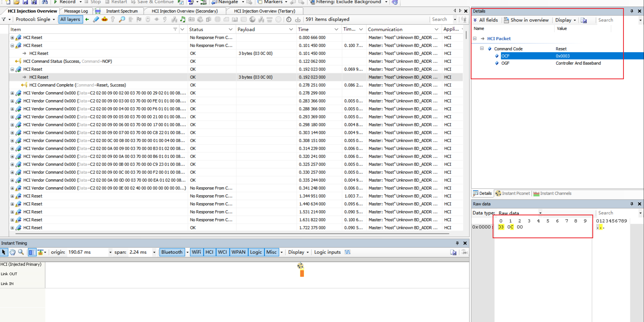Viewport: 644px width, 322px height.
Task: Collapse the Command Code tree node
Action: [x=482, y=48]
